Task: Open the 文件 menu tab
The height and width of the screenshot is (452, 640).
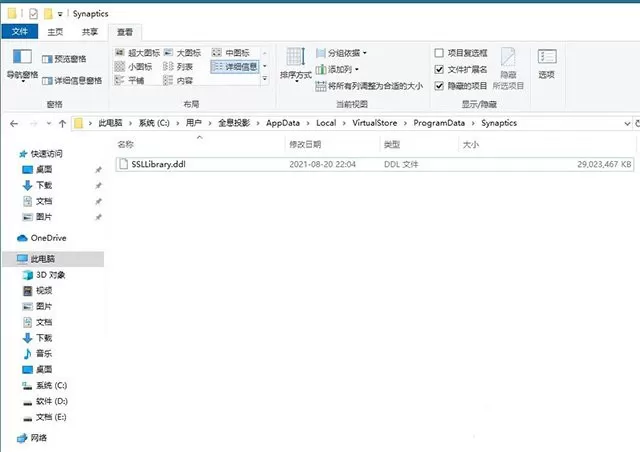Action: click(x=20, y=31)
